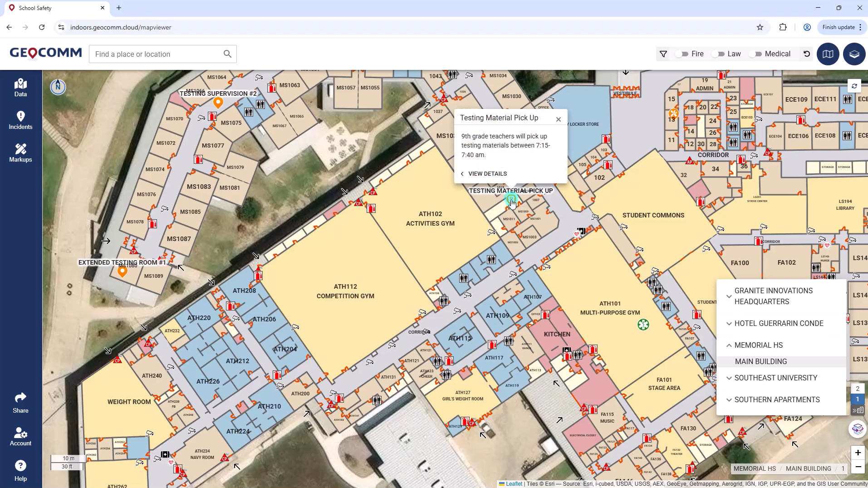Open the Data panel in sidebar
The image size is (868, 488).
click(x=20, y=88)
